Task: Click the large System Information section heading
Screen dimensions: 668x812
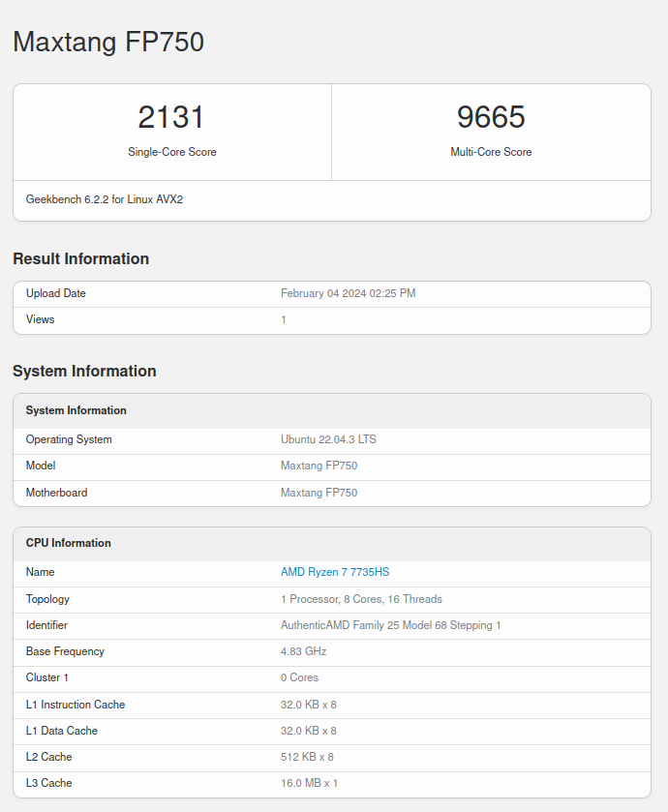Action: coord(84,371)
